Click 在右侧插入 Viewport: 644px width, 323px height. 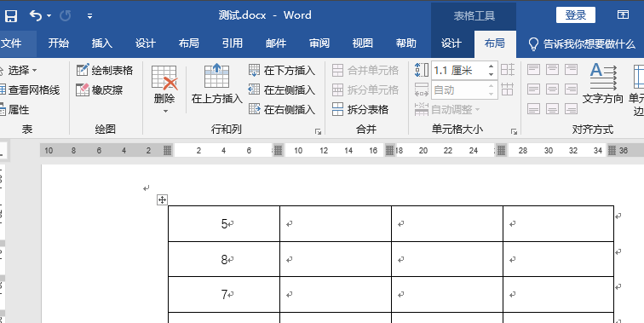282,109
